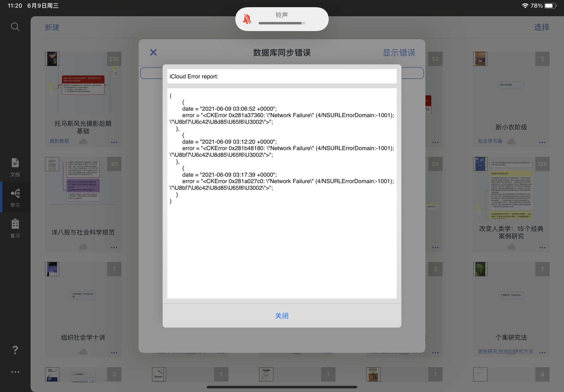
Task: Tap 选择 at top right
Action: tap(541, 27)
